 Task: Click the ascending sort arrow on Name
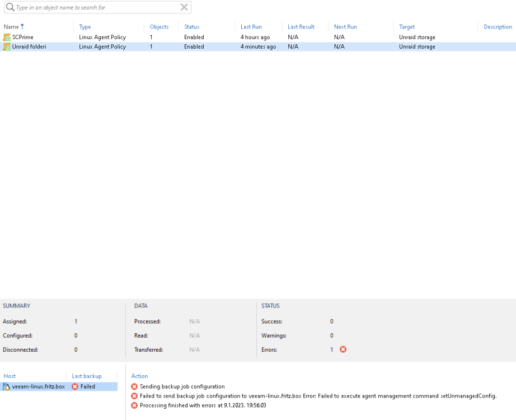(x=22, y=26)
